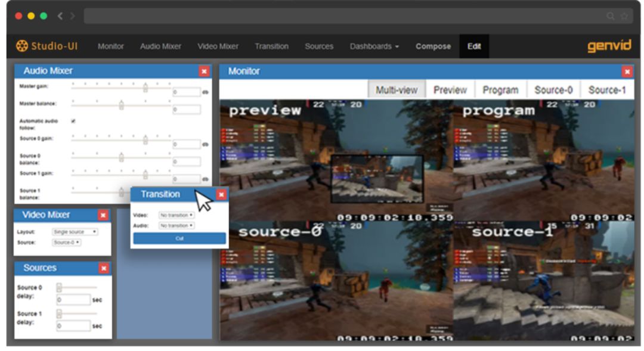Click the Source 0 balance value field
Screen dimensions: 644x351
pos(187,161)
